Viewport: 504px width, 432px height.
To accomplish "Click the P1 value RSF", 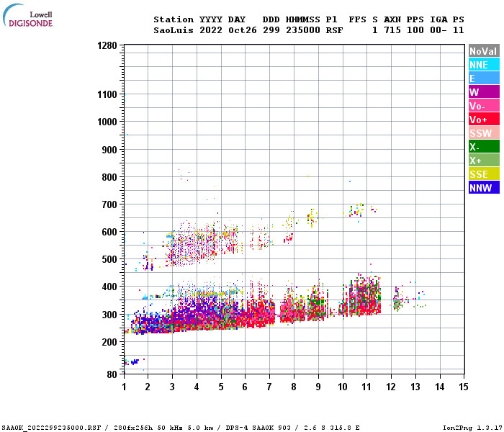I will tap(334, 30).
